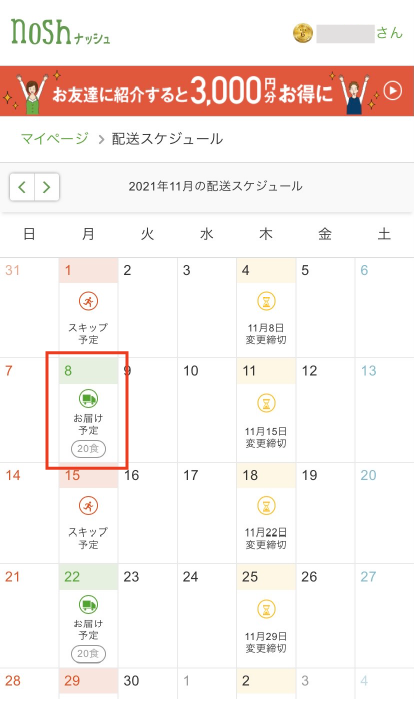This screenshot has height=715, width=415.
Task: Go to previous month with left chevron
Action: coord(22,187)
